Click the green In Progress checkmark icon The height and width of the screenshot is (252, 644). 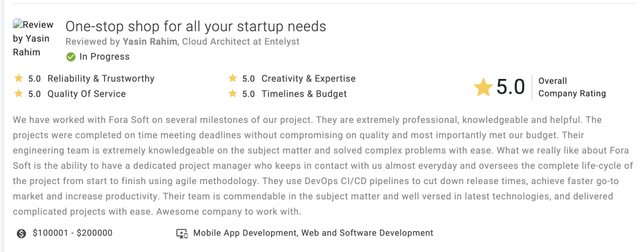click(71, 57)
